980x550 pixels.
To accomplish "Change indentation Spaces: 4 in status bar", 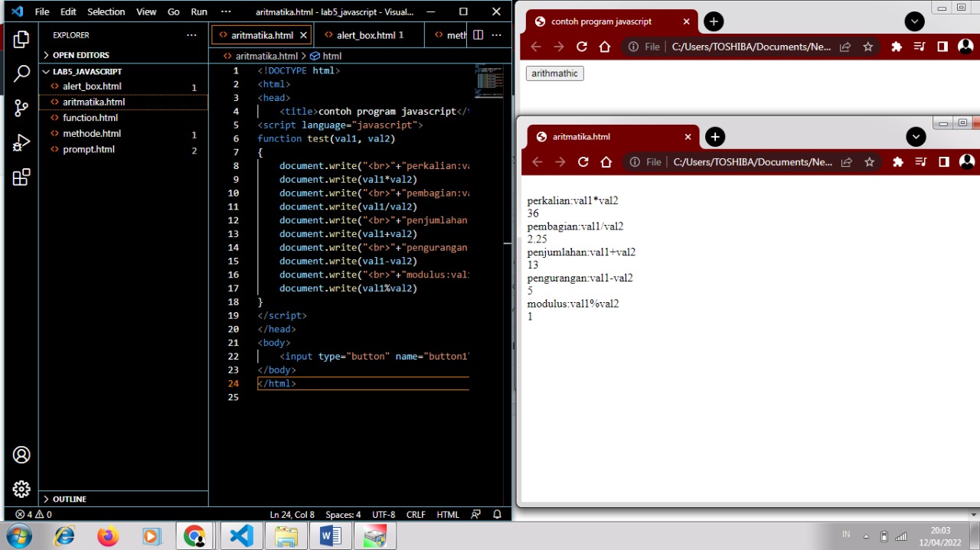I will tap(343, 515).
